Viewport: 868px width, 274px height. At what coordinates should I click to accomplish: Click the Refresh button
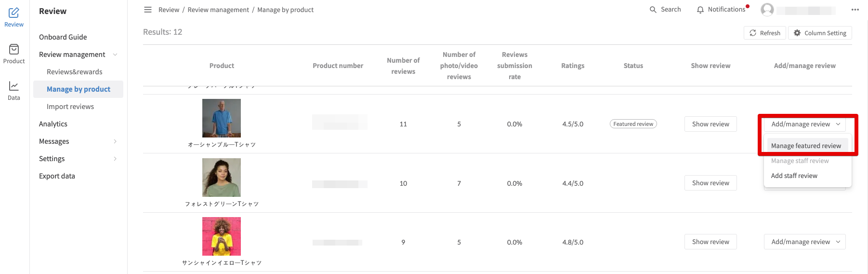[765, 33]
